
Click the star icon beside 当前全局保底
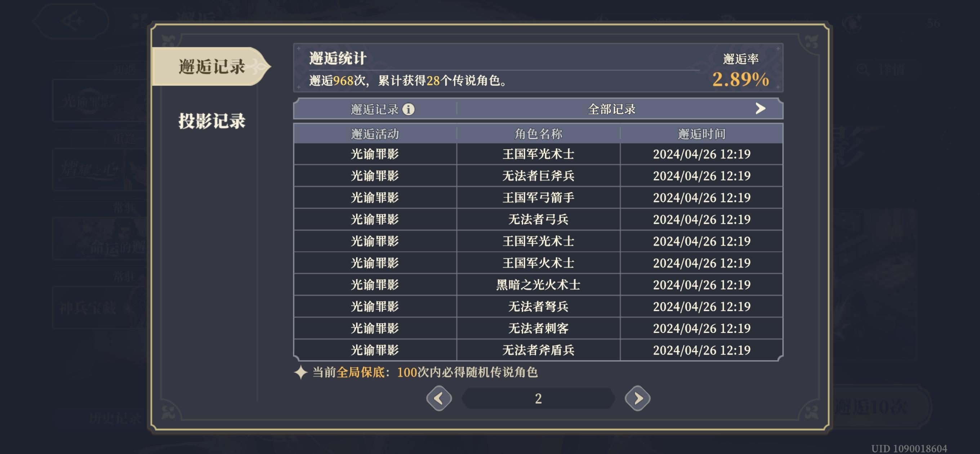point(300,372)
